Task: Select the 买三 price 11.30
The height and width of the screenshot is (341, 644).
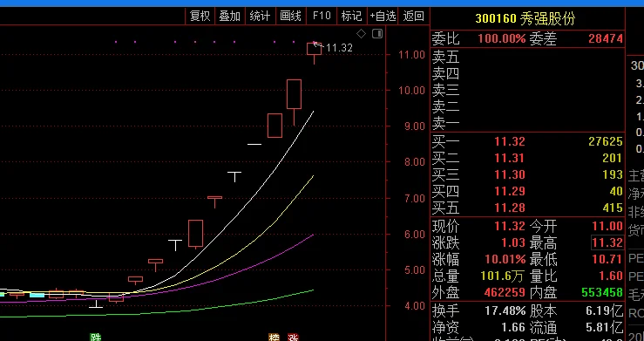Action: tap(510, 174)
